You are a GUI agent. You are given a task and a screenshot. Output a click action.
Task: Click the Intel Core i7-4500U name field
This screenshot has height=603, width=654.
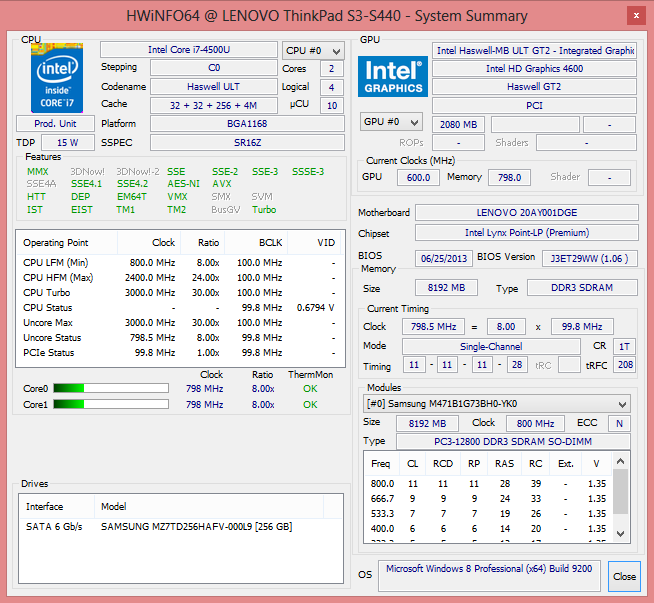tap(189, 50)
